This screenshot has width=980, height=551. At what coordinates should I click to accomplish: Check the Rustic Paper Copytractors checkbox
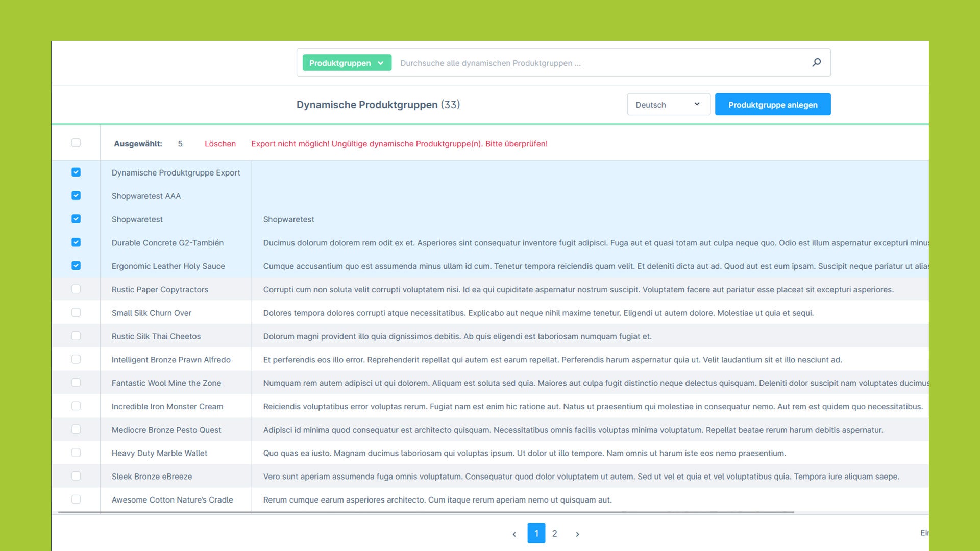pyautogui.click(x=76, y=289)
